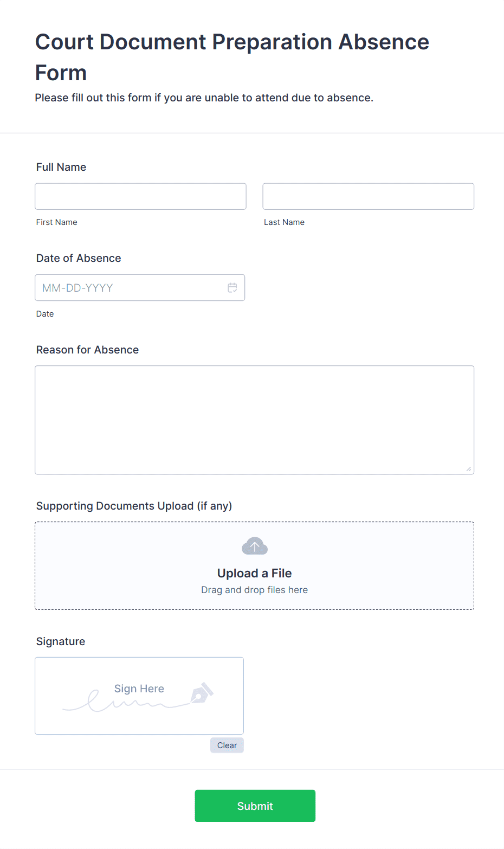504x849 pixels.
Task: Click the Drag and drop files area
Action: (x=255, y=566)
